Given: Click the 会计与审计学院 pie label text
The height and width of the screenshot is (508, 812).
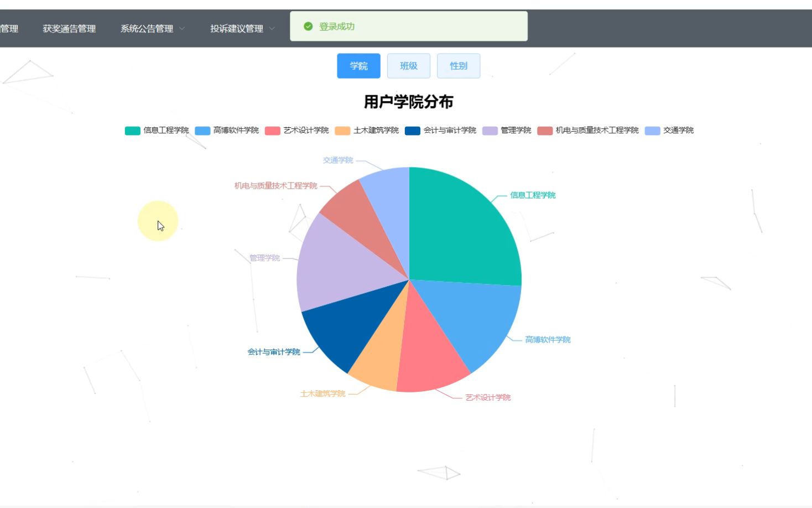Looking at the screenshot, I should coord(274,352).
